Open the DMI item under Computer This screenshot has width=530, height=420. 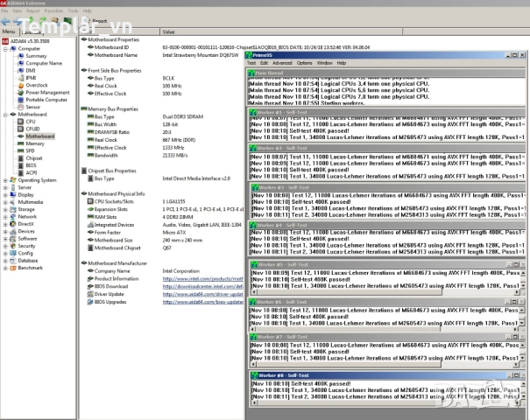pos(31,70)
